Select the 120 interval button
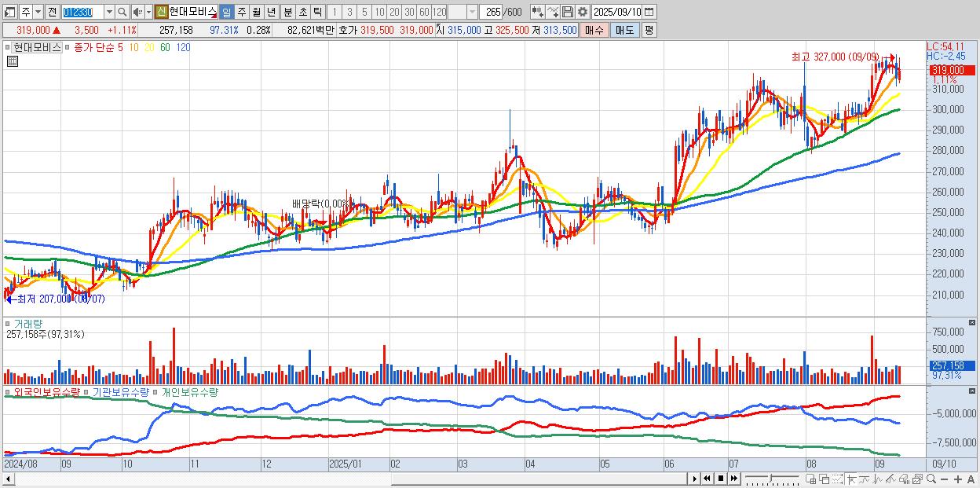980x488 pixels. [x=439, y=12]
